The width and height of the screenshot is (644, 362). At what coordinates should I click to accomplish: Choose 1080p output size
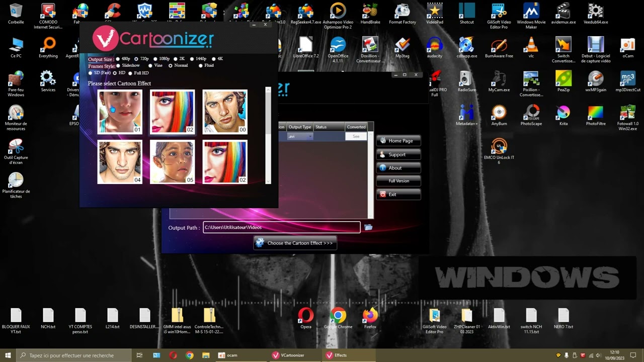point(155,59)
